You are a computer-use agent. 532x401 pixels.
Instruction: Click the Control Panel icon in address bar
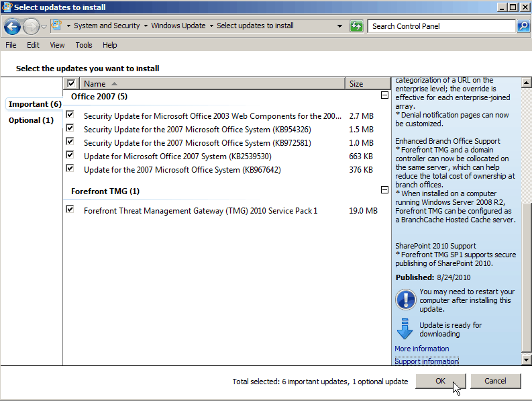point(56,26)
